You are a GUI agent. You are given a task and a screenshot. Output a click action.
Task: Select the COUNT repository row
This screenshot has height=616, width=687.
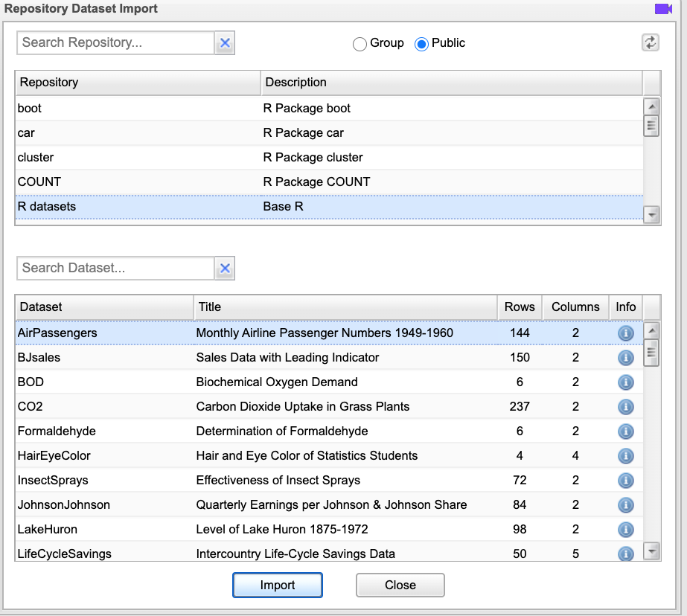pyautogui.click(x=330, y=182)
